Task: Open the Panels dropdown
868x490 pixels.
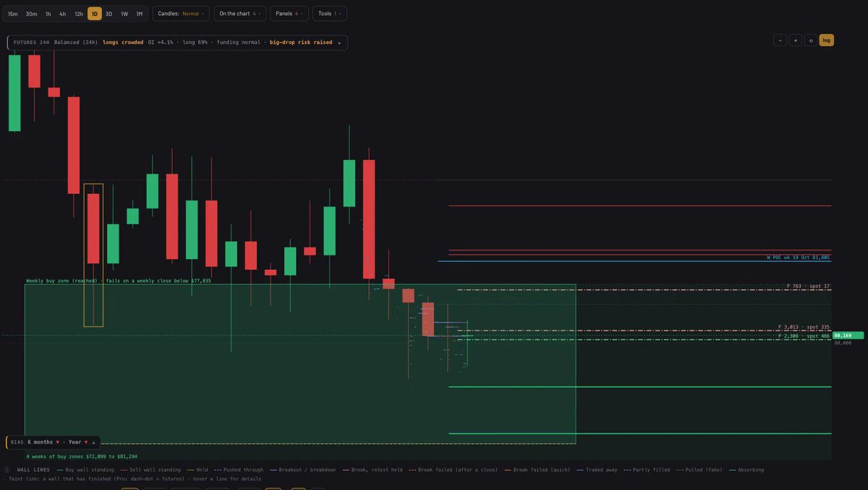Action: [289, 14]
